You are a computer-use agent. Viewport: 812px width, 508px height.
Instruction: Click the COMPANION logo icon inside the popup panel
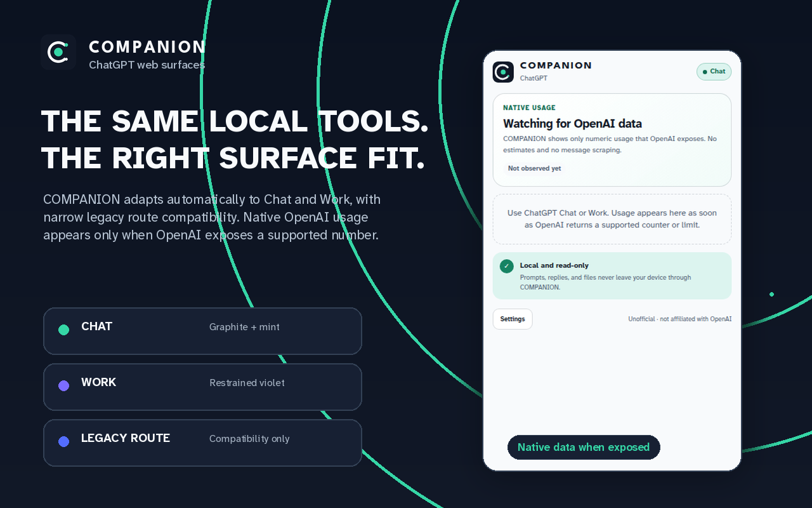pyautogui.click(x=503, y=72)
